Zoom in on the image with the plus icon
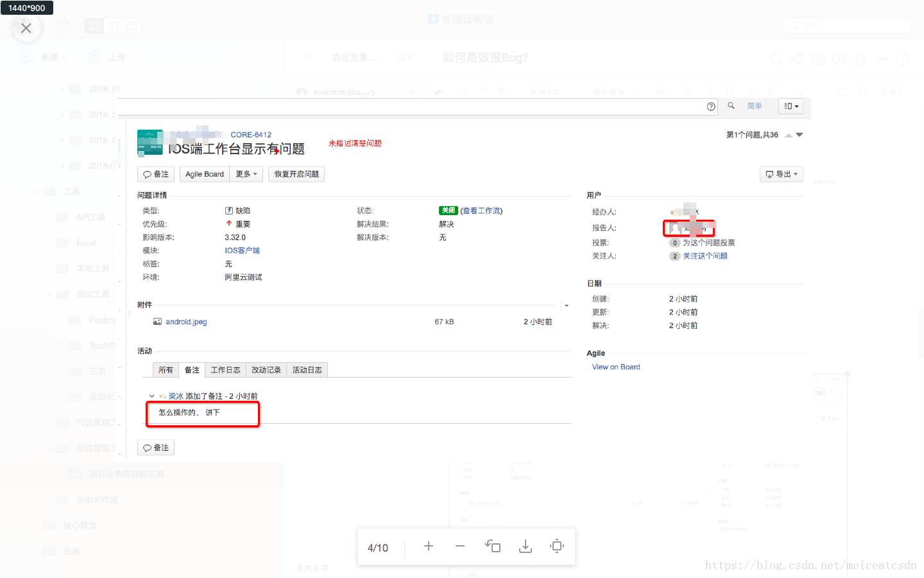The height and width of the screenshot is (578, 924). [429, 547]
